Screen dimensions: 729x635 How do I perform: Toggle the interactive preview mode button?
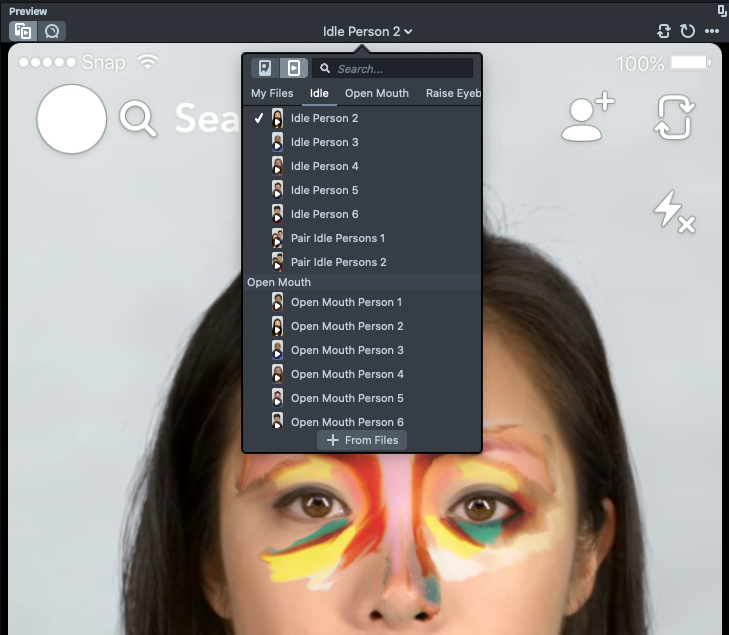[x=53, y=31]
